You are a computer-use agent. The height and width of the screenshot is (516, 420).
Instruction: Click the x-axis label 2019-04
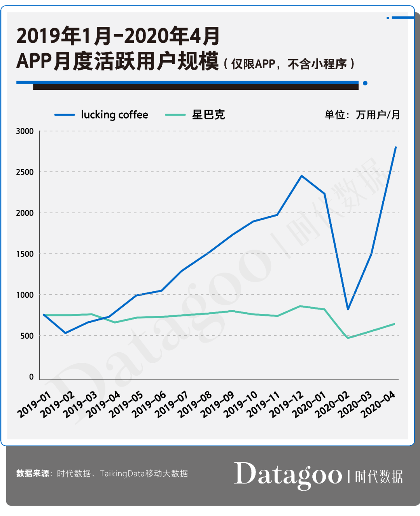coord(103,405)
